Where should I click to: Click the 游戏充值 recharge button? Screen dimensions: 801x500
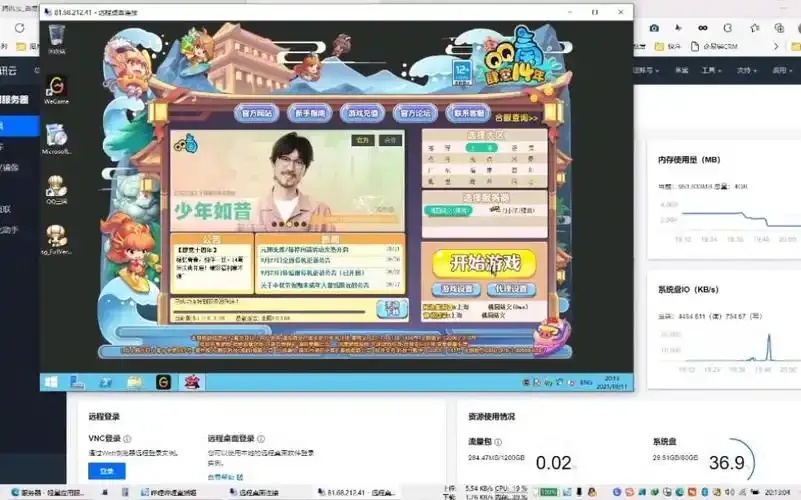click(363, 113)
